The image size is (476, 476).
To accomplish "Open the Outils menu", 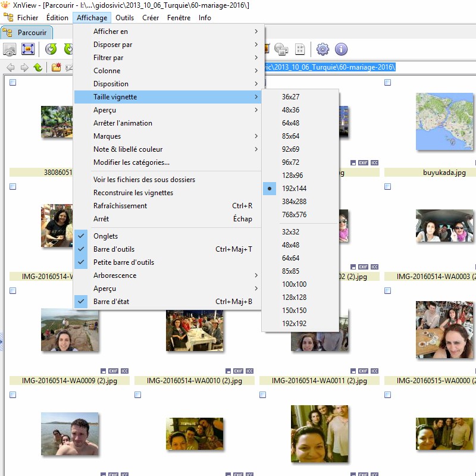I will point(124,18).
